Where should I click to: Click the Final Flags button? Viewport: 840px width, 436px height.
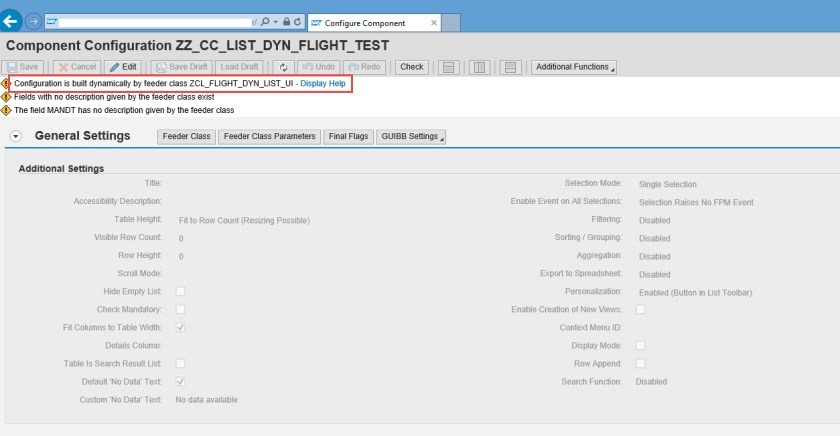pos(348,137)
